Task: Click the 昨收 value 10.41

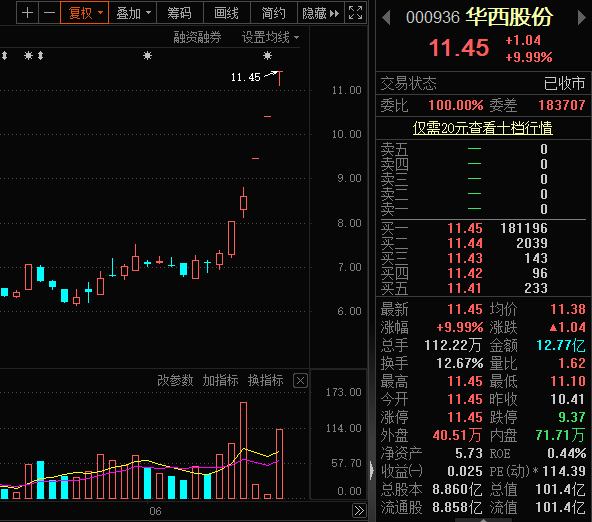Action: point(567,399)
